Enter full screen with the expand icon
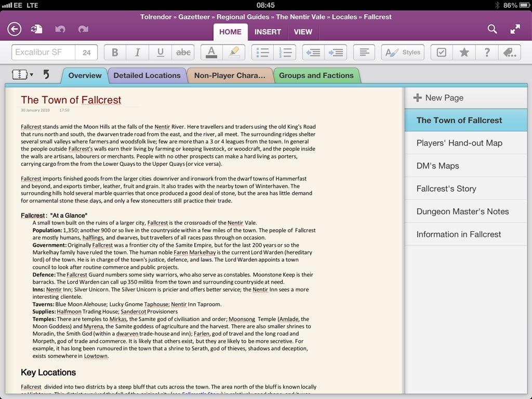 (x=515, y=29)
